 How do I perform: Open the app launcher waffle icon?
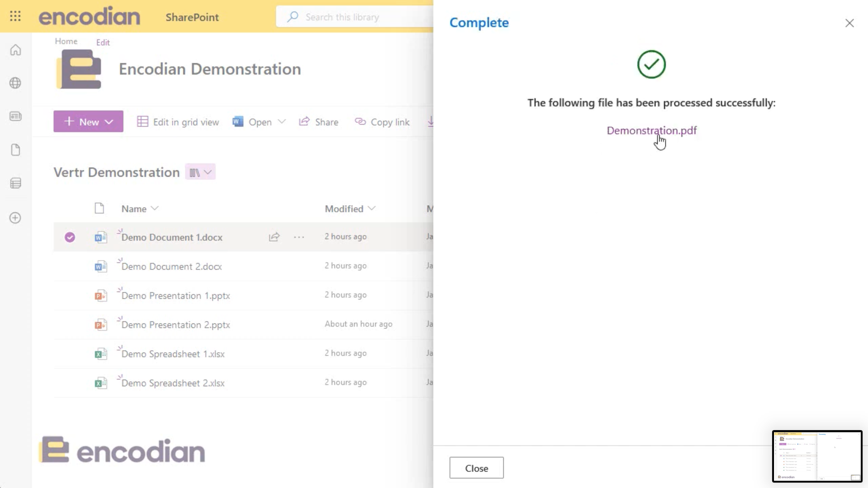(15, 17)
